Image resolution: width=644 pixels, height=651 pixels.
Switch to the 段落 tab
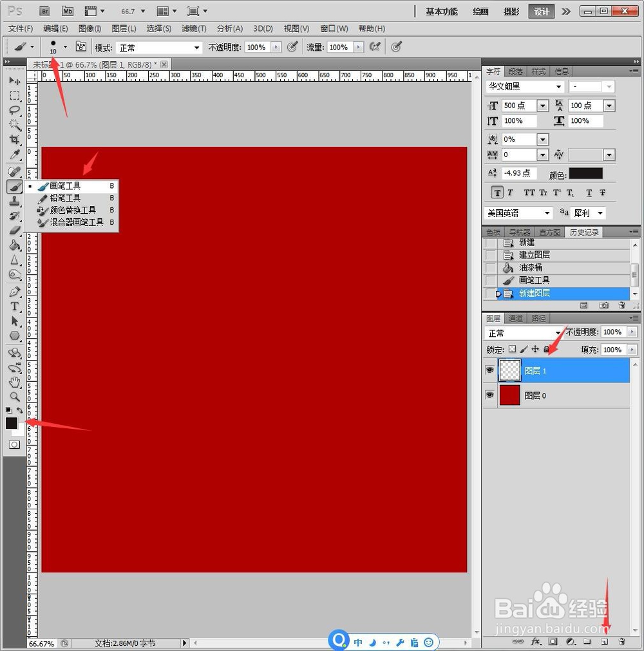pyautogui.click(x=516, y=71)
